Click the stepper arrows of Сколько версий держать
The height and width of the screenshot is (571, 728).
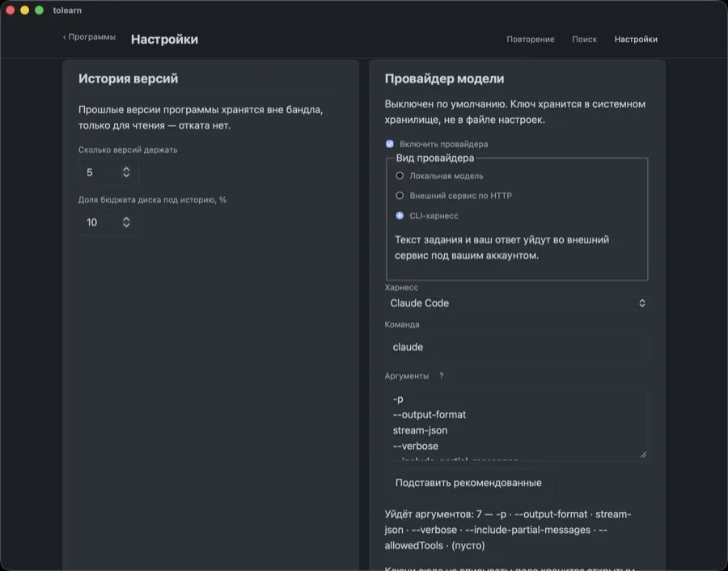[x=126, y=172]
